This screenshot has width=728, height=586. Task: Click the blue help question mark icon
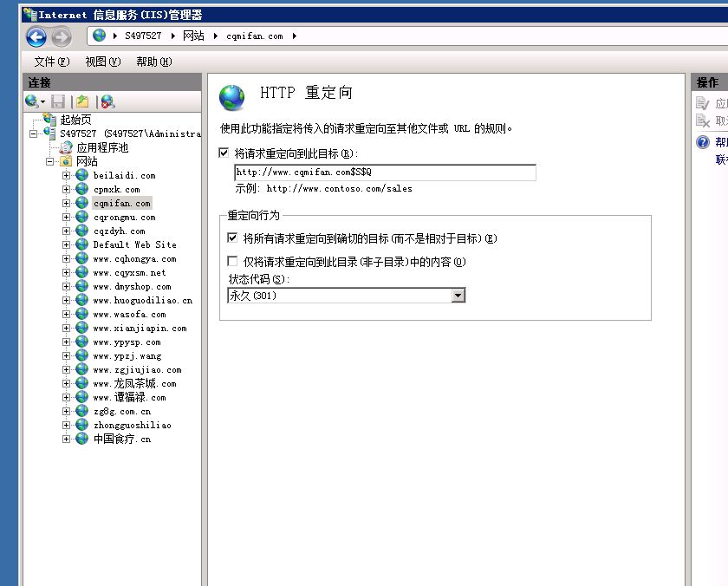pos(703,143)
